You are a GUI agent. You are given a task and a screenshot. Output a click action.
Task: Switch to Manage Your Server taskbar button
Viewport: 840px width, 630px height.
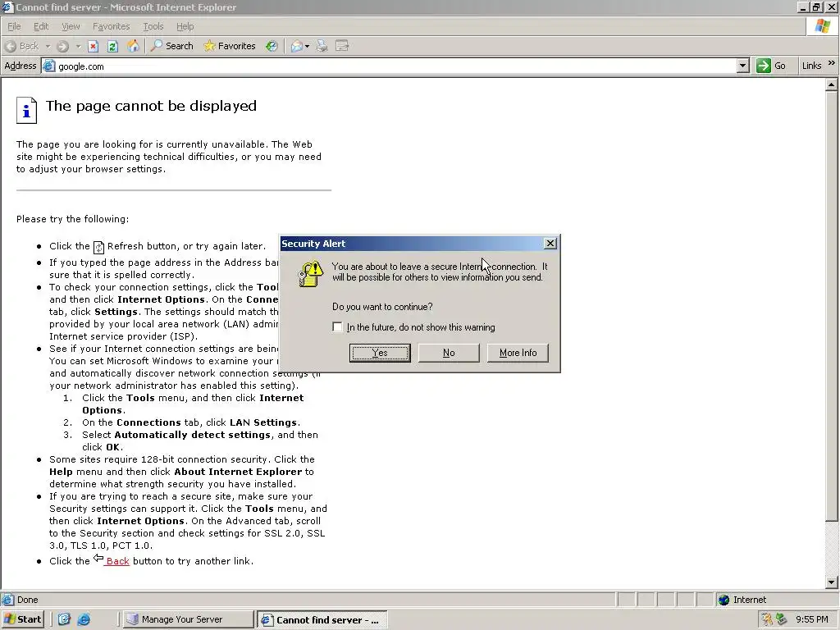point(187,619)
